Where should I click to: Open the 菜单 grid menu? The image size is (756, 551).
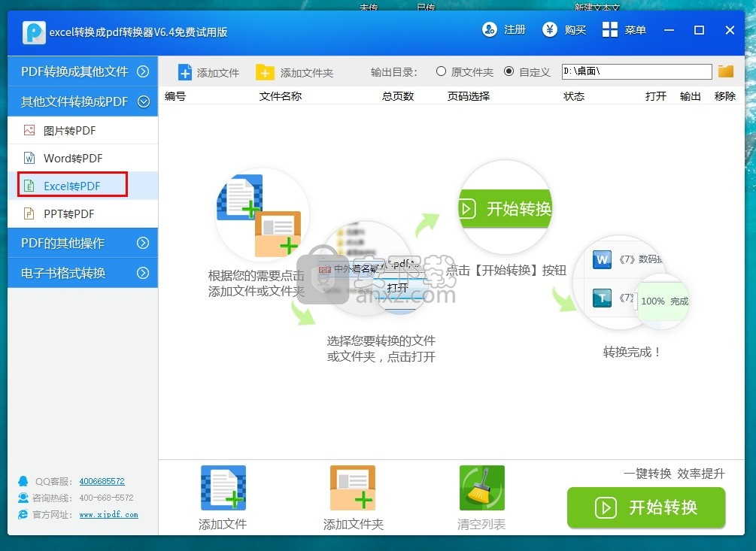point(624,30)
